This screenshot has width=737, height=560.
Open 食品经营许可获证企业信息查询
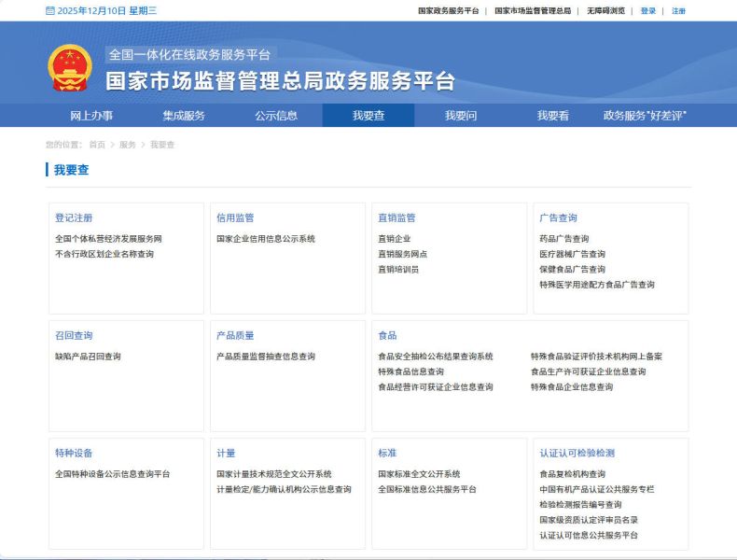tap(436, 387)
